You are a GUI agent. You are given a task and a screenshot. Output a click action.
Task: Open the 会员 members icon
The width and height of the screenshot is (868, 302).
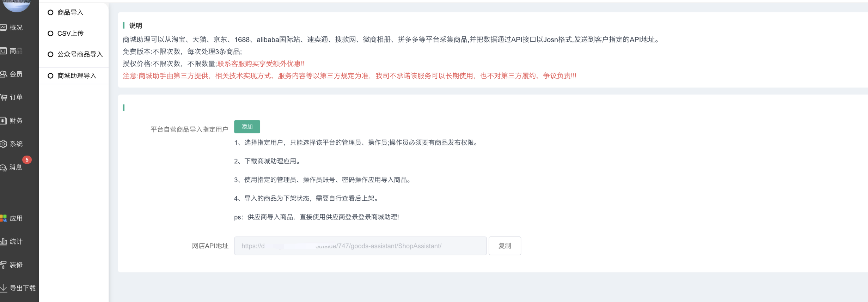pos(4,74)
